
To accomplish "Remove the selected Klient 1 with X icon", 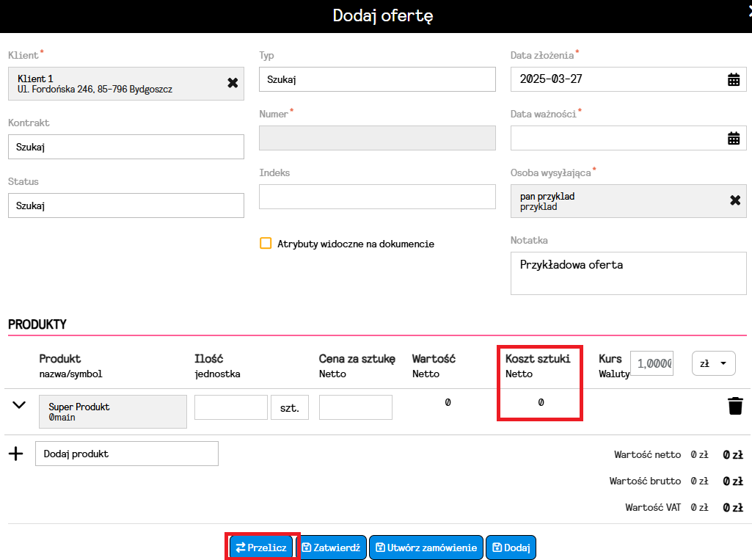I will click(233, 83).
